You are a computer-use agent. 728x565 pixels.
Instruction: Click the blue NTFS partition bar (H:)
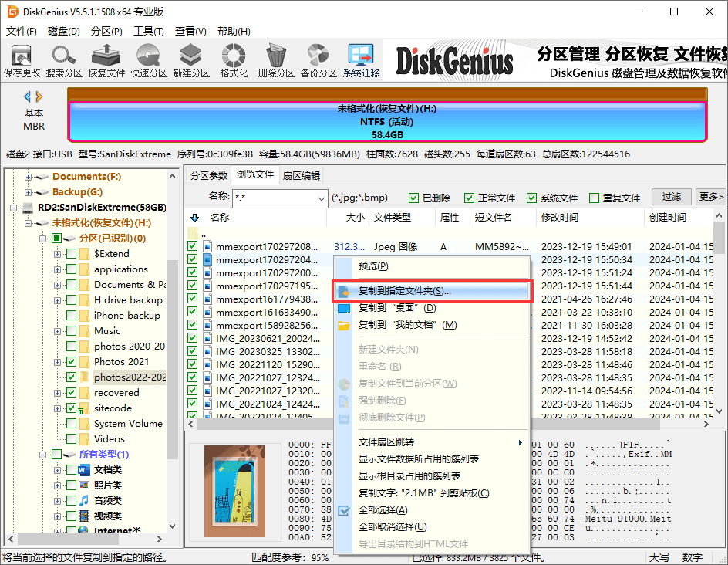coord(387,122)
